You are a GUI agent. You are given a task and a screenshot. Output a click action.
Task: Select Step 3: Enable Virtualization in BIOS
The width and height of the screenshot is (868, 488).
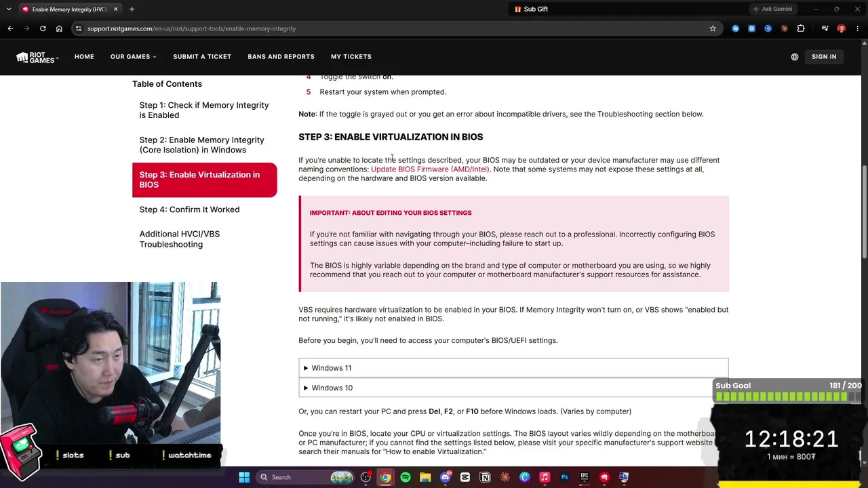click(204, 180)
